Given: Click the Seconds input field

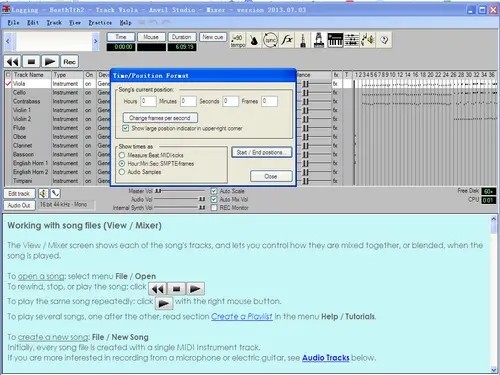Looking at the screenshot, I should pos(231,101).
